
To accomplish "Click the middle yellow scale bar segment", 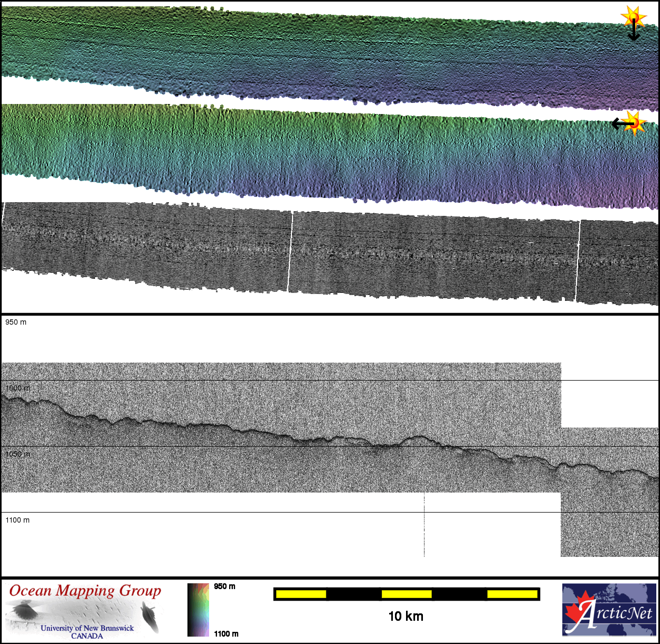I will point(407,594).
